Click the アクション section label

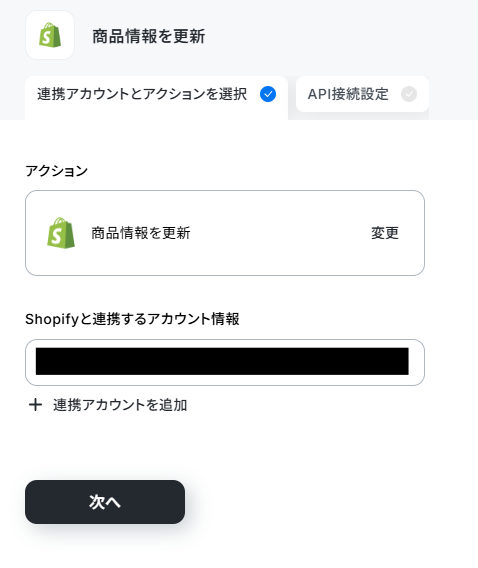coord(56,171)
